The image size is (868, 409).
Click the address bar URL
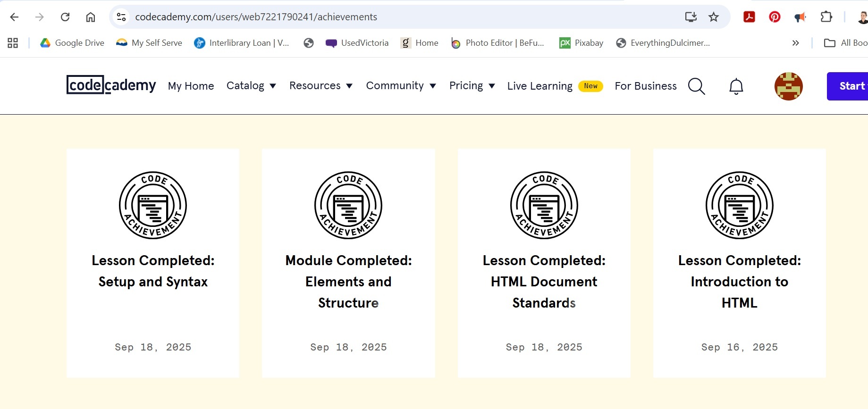[256, 17]
